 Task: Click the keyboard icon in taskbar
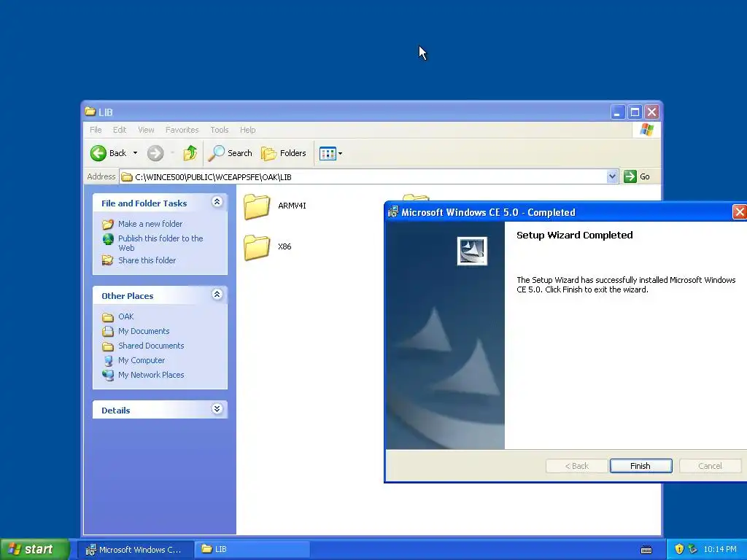click(646, 550)
